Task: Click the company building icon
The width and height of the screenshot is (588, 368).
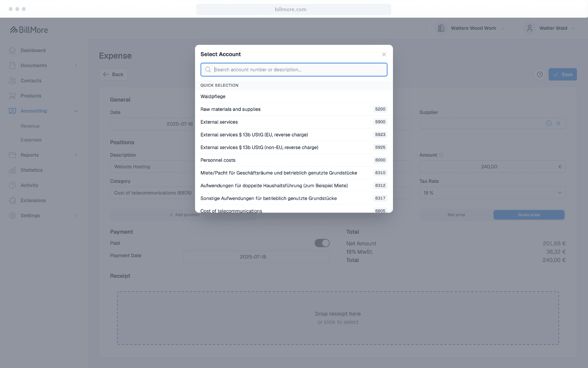Action: [x=441, y=28]
